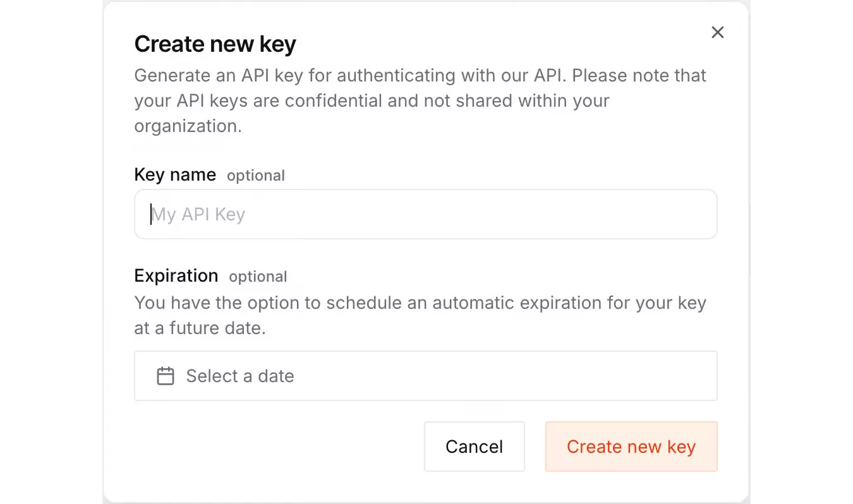853x504 pixels.
Task: Click the Key name field label
Action: (174, 175)
